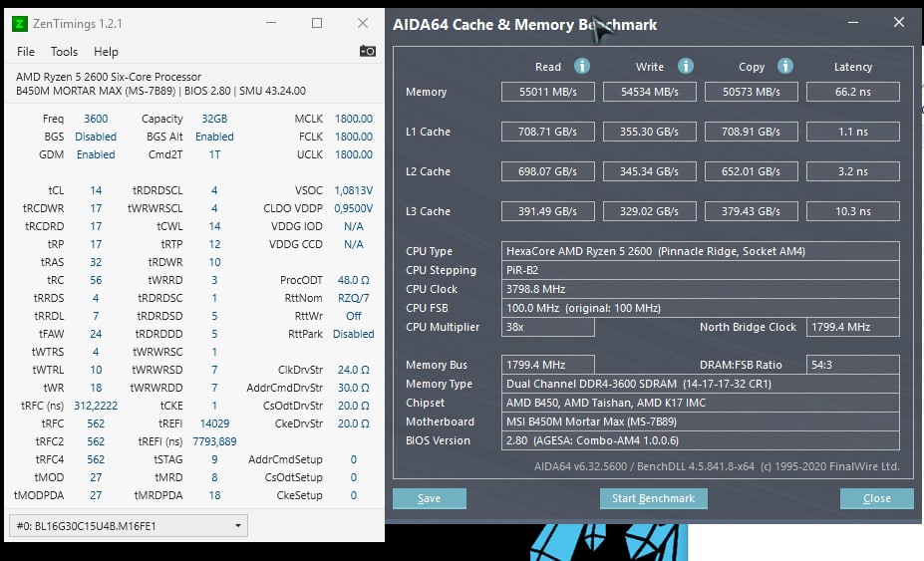Click the L2 Cache Read value 698.07 GB/s

pyautogui.click(x=548, y=171)
